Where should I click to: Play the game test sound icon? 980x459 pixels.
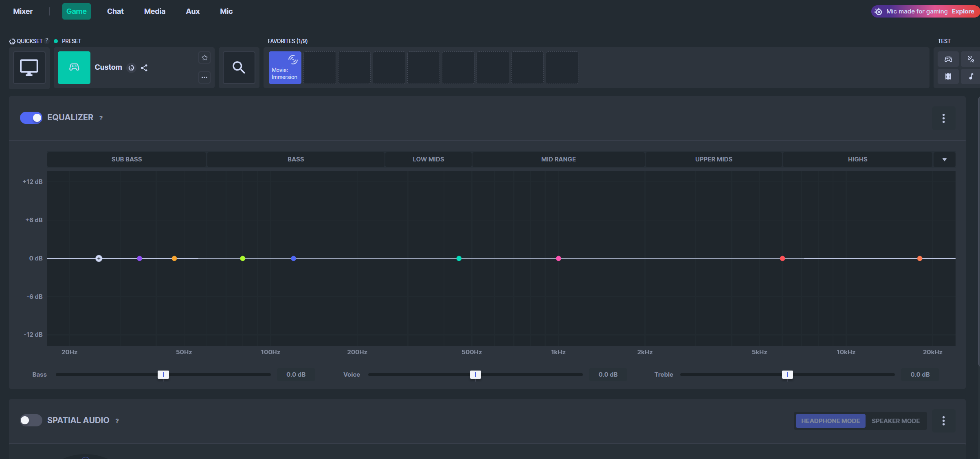tap(948, 60)
